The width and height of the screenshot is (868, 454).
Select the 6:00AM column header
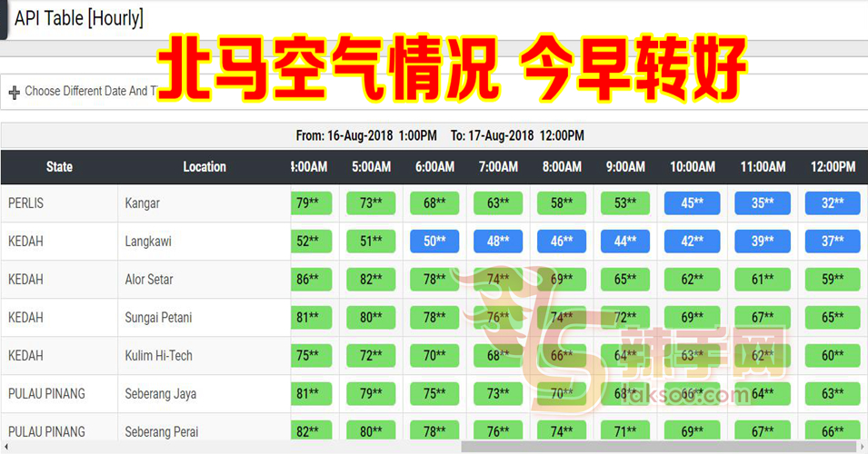[434, 167]
